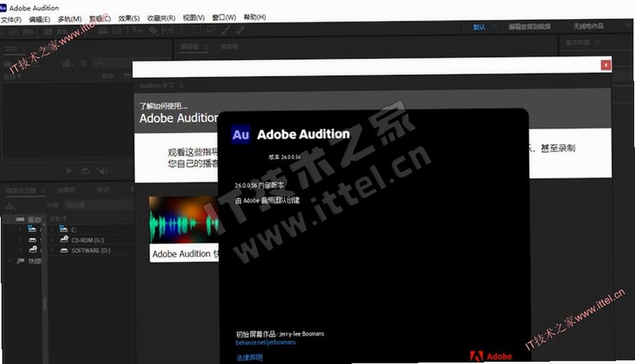Viewport: 635px width, 364px height.
Task: Click the Adobe logo in About dialog
Action: [491, 356]
